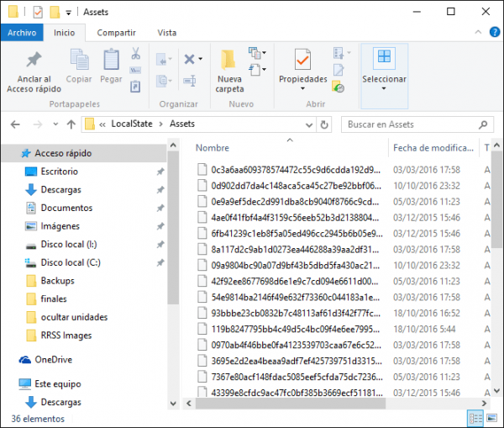Open the Archivo menu
Viewport: 504px width, 428px height.
(22, 33)
